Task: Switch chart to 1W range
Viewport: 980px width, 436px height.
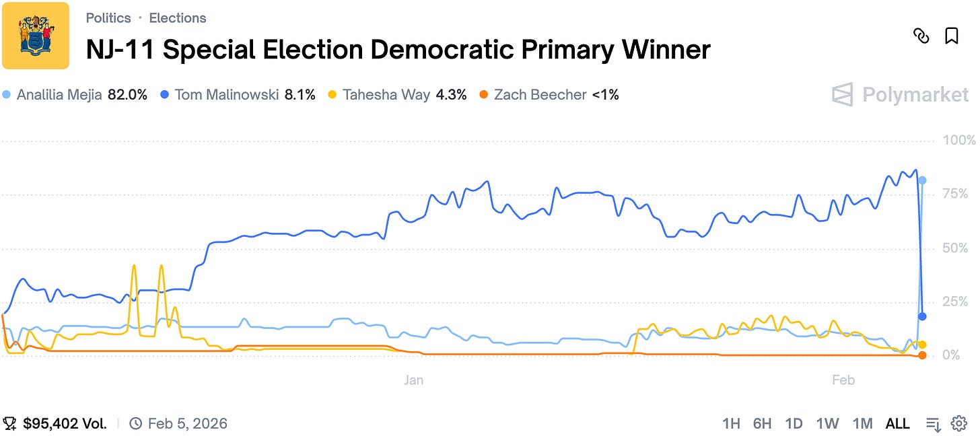Action: point(827,424)
